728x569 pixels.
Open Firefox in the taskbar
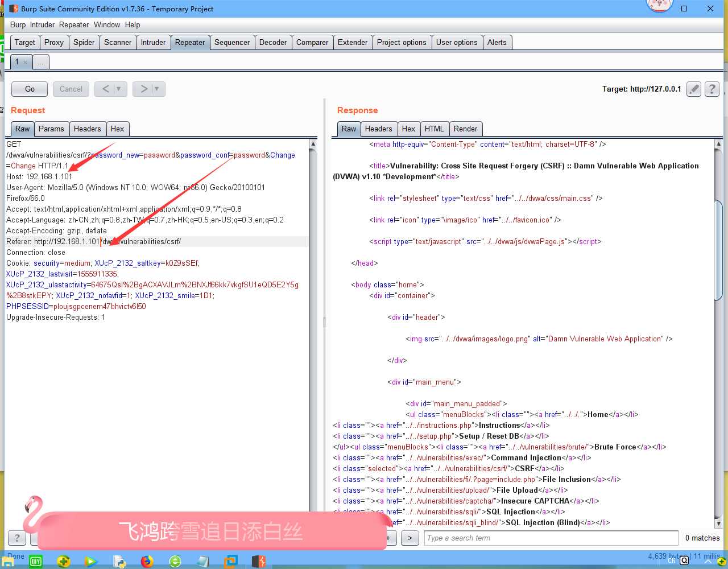coord(147,561)
